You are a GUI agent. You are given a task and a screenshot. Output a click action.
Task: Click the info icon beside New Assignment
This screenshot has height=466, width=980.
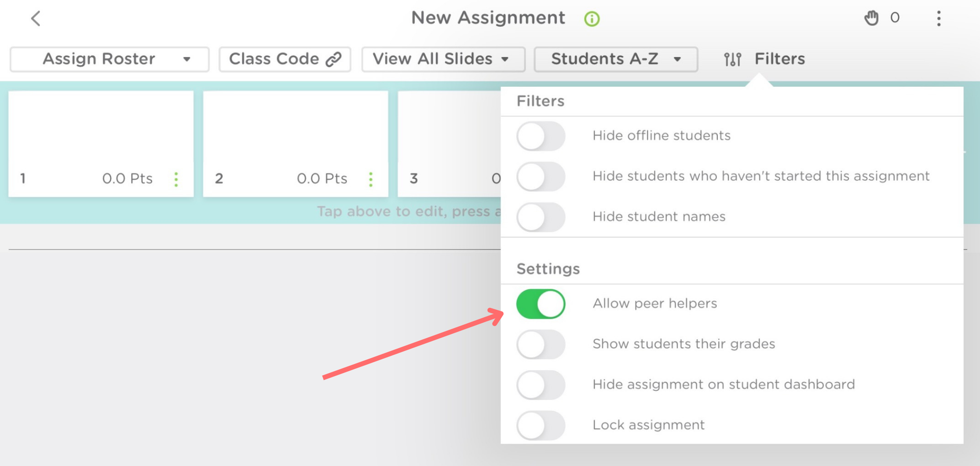591,18
